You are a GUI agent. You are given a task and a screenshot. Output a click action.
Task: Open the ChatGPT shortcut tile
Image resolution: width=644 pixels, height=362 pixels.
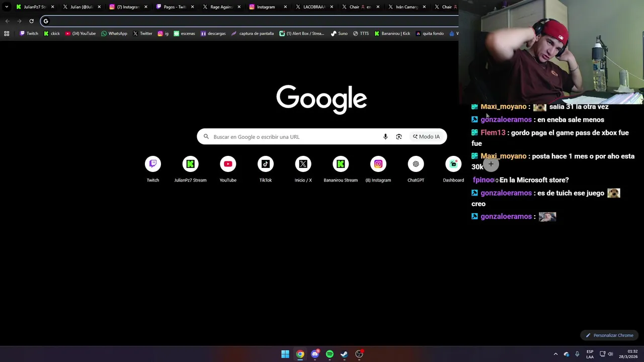tap(416, 169)
